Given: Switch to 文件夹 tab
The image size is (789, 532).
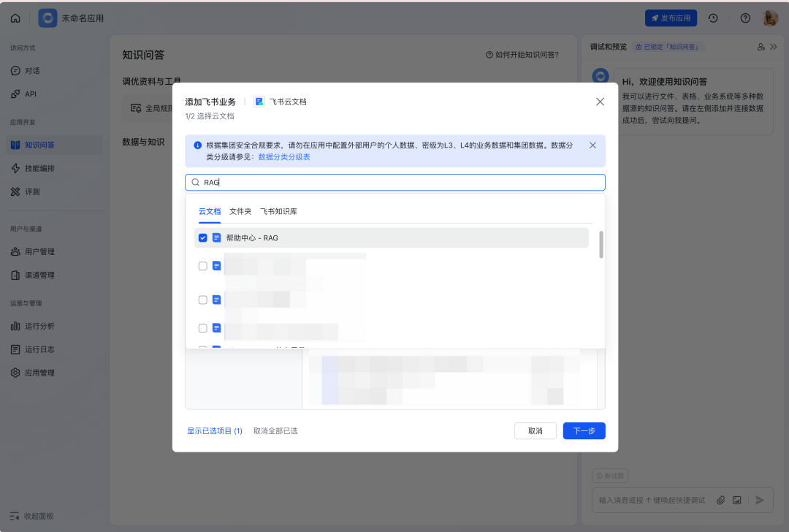Looking at the screenshot, I should pyautogui.click(x=240, y=211).
